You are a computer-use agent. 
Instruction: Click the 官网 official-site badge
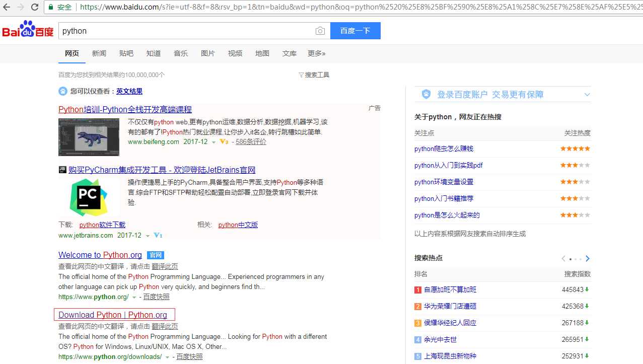(156, 255)
